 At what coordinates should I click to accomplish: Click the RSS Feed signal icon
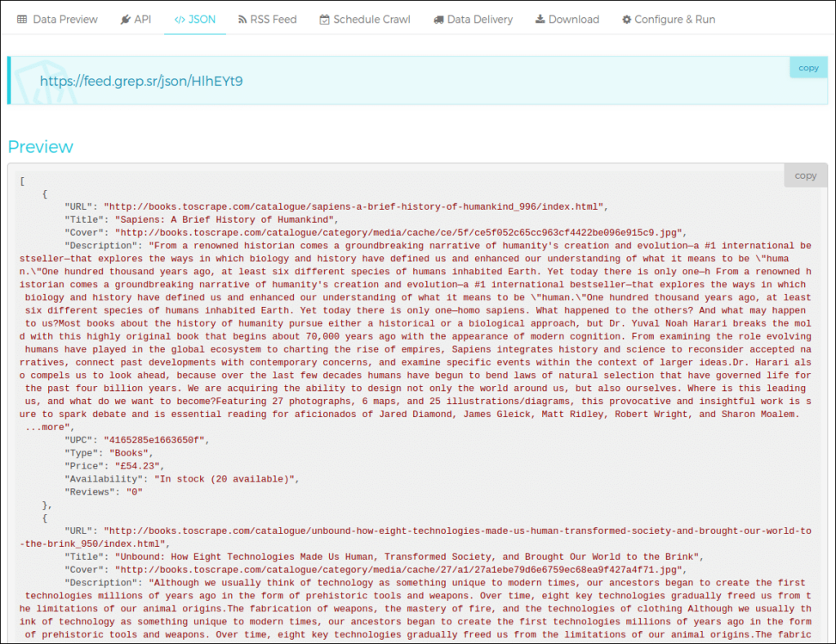point(242,20)
